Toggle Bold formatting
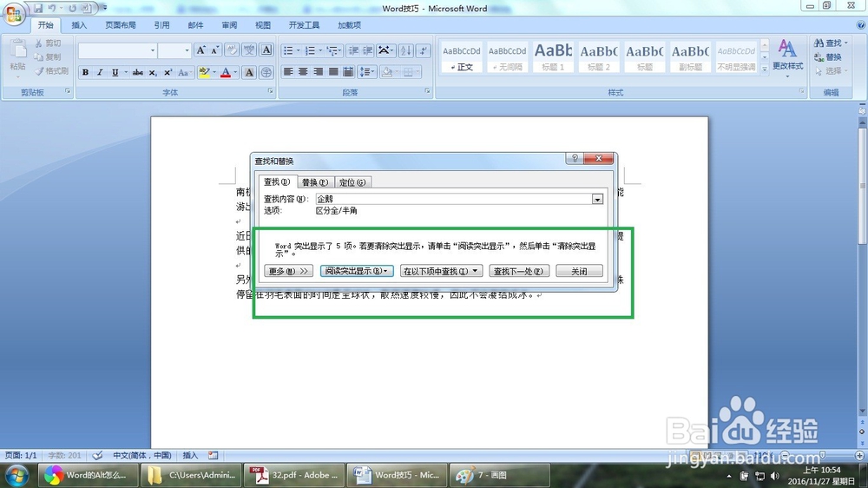 click(85, 73)
